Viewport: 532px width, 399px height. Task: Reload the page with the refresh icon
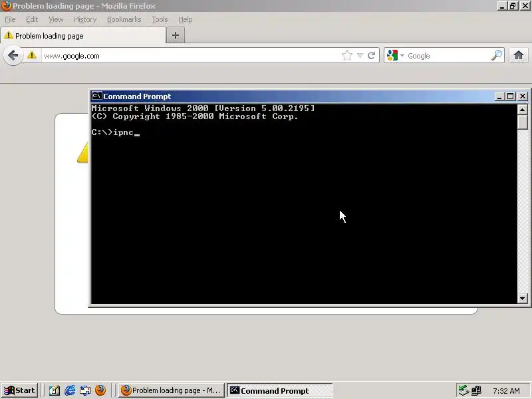[372, 55]
